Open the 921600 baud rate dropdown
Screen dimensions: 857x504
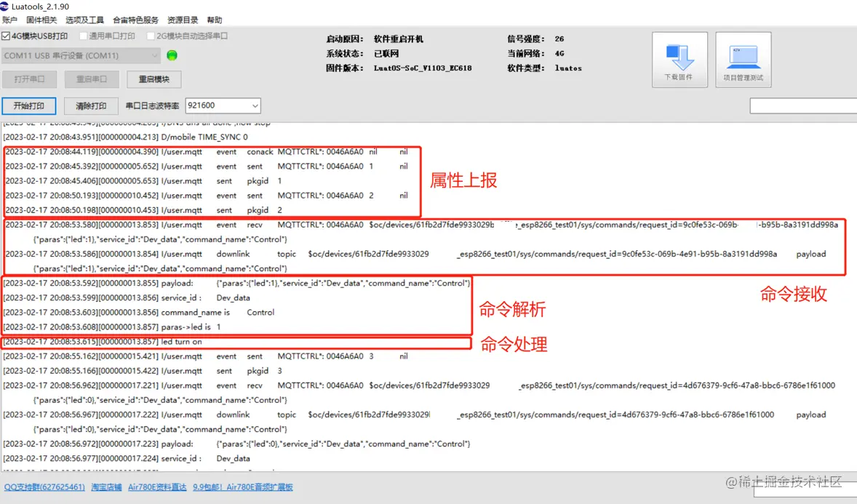(223, 105)
